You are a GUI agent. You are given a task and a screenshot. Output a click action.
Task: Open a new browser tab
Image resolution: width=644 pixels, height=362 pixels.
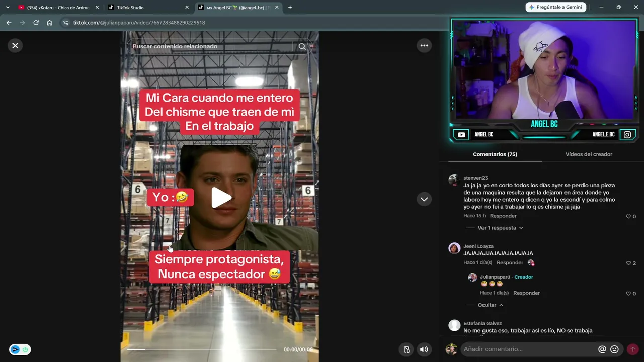pos(290,8)
